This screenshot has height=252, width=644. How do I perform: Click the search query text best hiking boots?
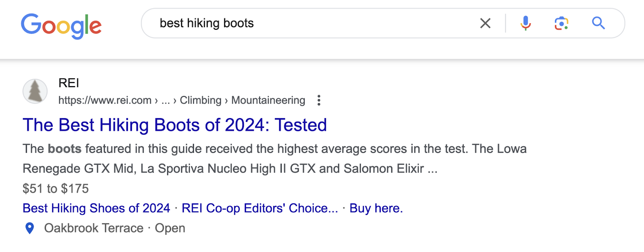pos(206,23)
